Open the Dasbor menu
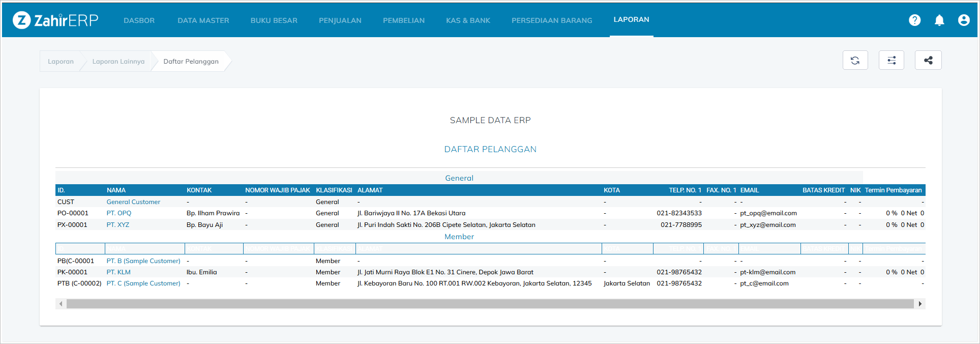This screenshot has height=344, width=980. 139,20
